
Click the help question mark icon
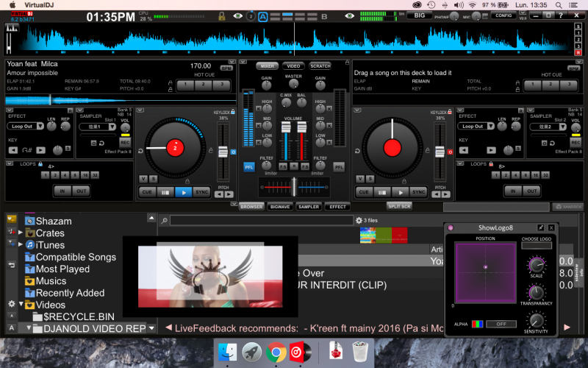pyautogui.click(x=561, y=15)
